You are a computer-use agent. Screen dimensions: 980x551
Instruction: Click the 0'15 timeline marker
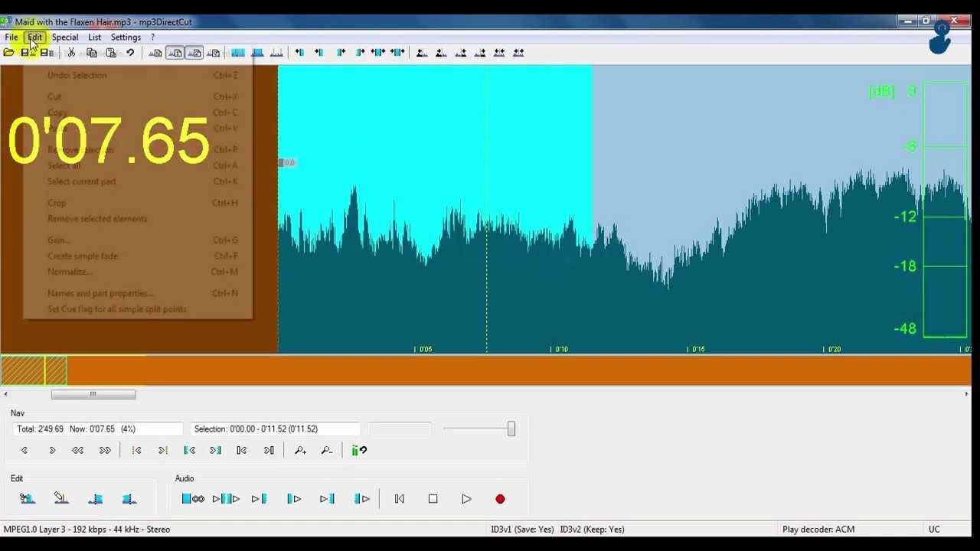[x=697, y=349]
